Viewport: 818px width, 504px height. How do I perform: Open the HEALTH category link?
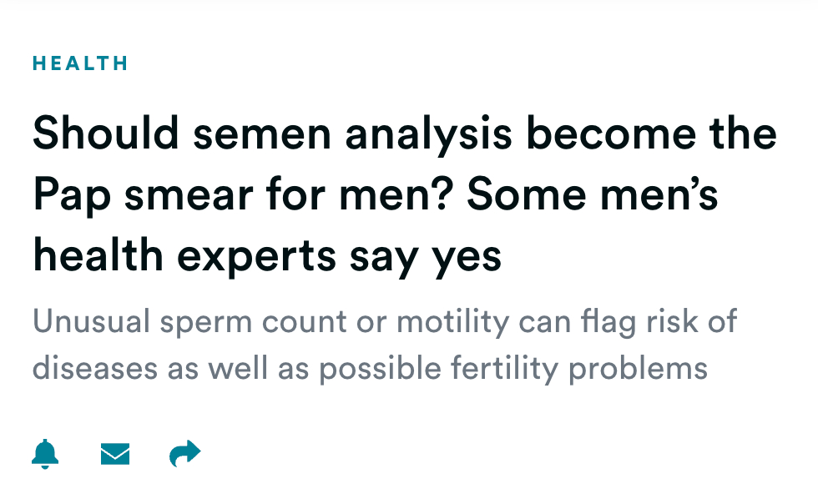80,63
